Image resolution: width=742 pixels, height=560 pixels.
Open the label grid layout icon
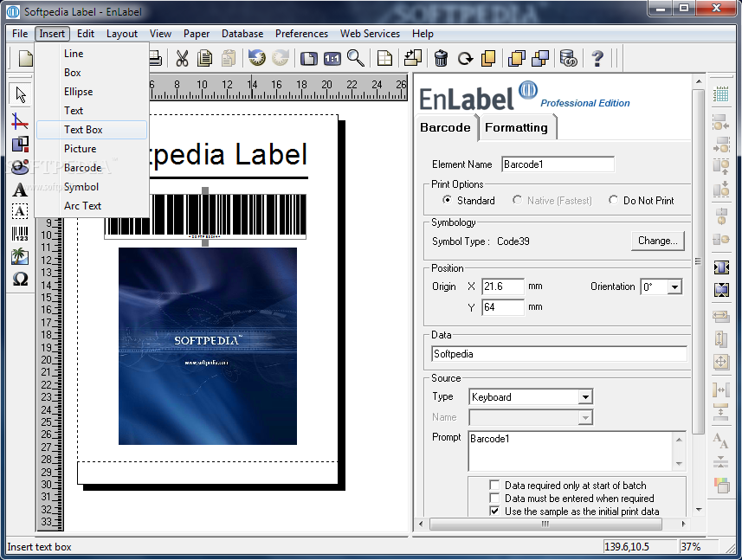384,59
